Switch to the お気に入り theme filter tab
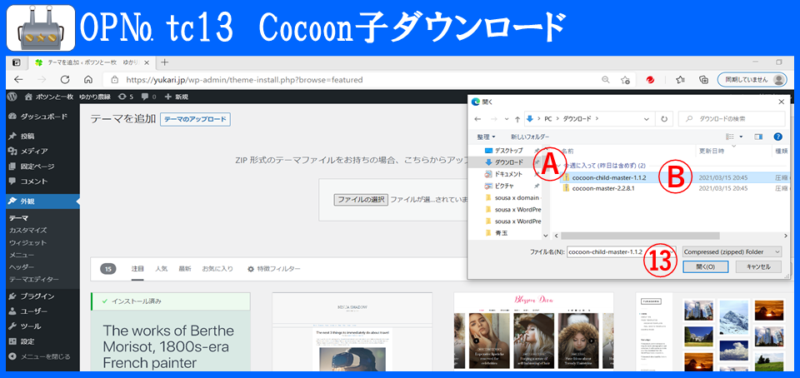Image resolution: width=800 pixels, height=378 pixels. pyautogui.click(x=217, y=269)
